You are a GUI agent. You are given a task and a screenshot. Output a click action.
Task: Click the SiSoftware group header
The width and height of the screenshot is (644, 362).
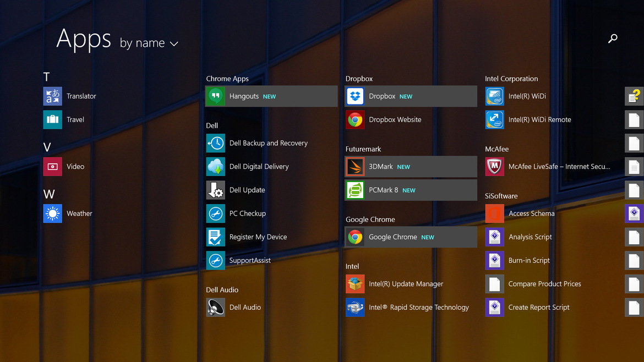pos(501,196)
